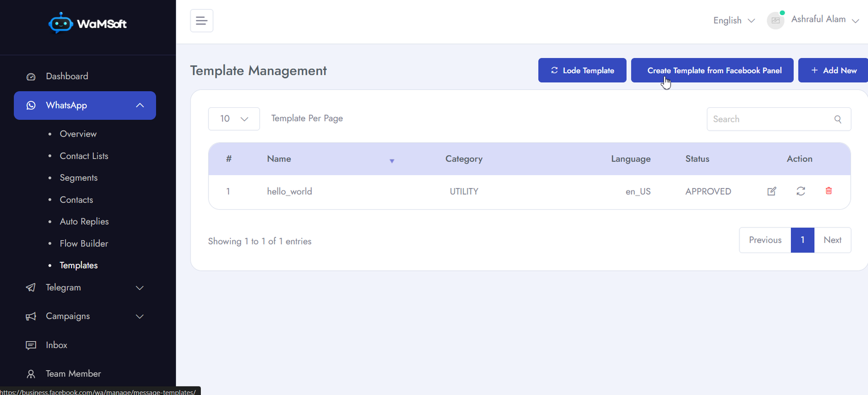
Task: Open the Overview submenu item
Action: (x=78, y=134)
